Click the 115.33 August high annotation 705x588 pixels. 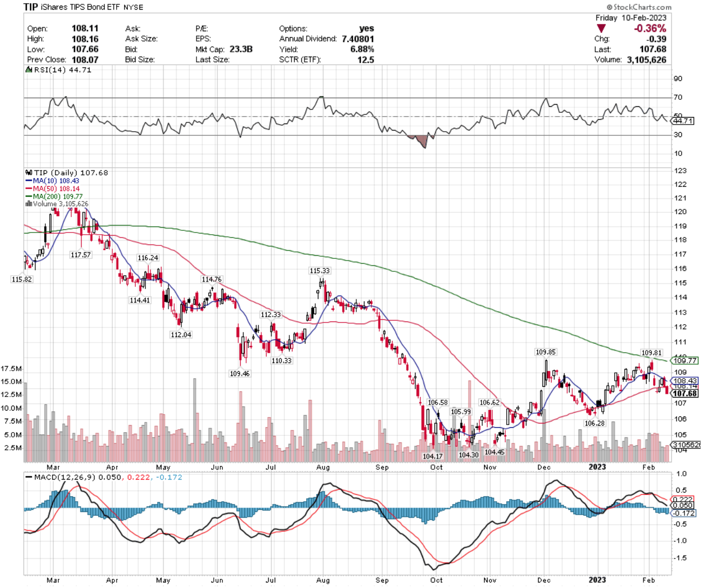click(320, 271)
